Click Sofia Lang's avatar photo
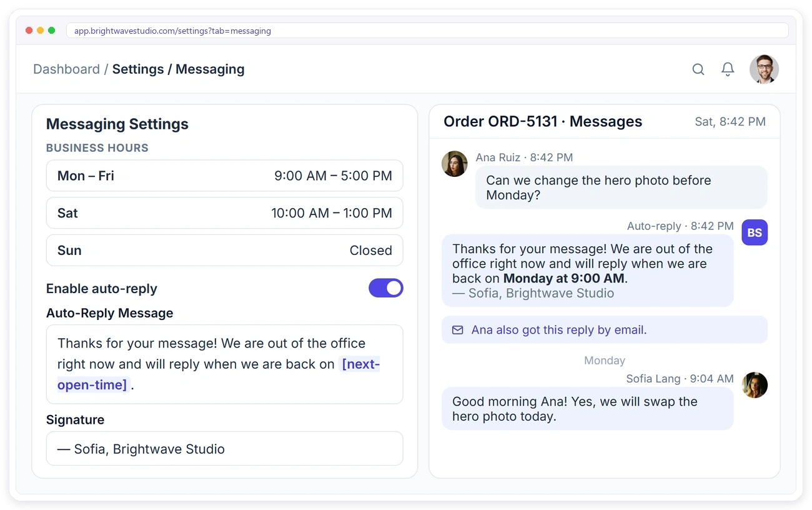Image resolution: width=812 pixels, height=510 pixels. pos(755,385)
